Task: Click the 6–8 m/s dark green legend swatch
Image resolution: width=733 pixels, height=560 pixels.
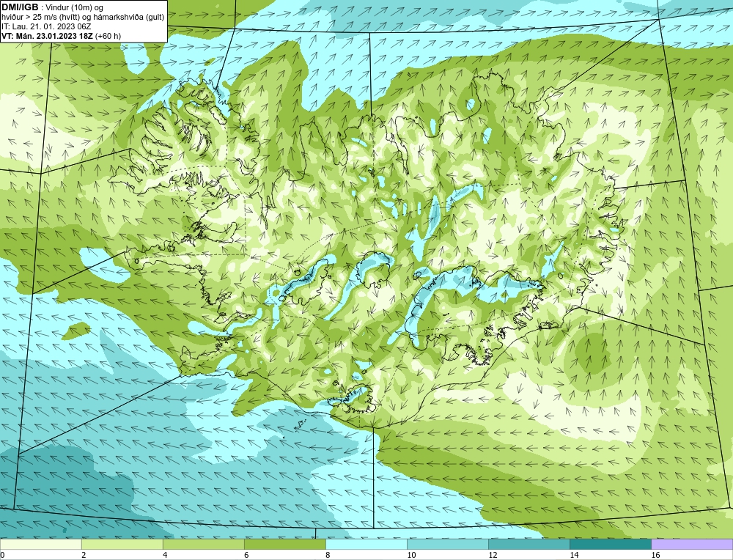Action: pos(284,544)
